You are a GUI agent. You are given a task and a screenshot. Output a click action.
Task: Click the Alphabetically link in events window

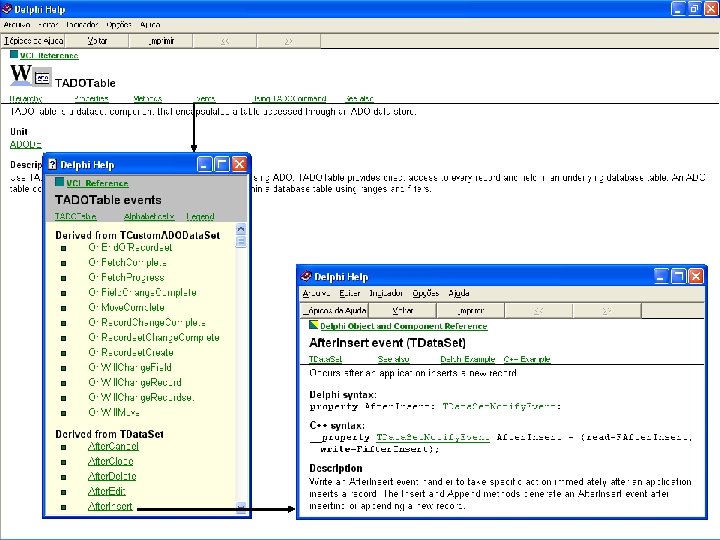(x=149, y=216)
